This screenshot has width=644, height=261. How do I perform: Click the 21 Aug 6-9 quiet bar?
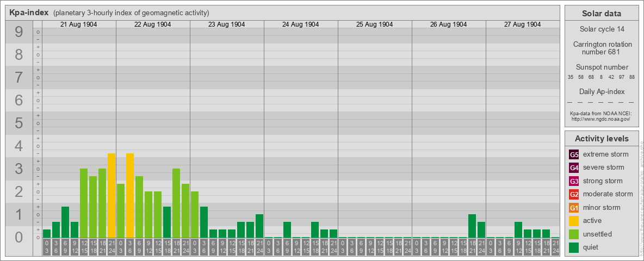tap(65, 222)
